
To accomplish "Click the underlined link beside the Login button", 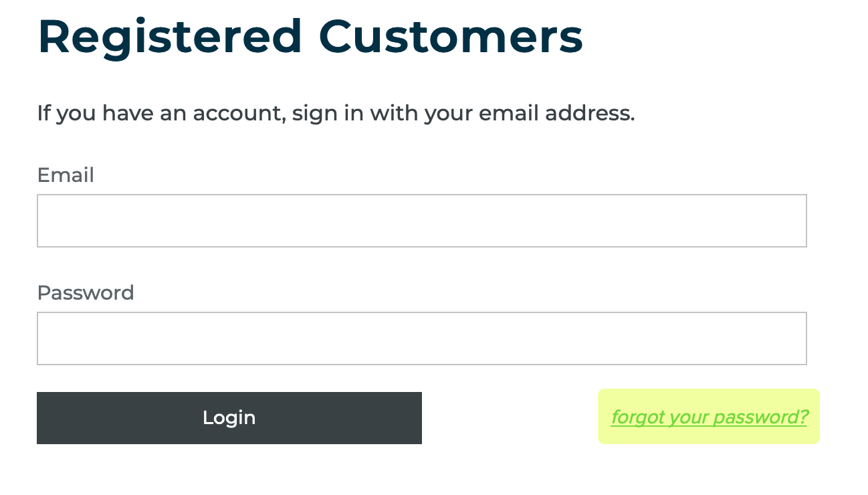I will [709, 417].
